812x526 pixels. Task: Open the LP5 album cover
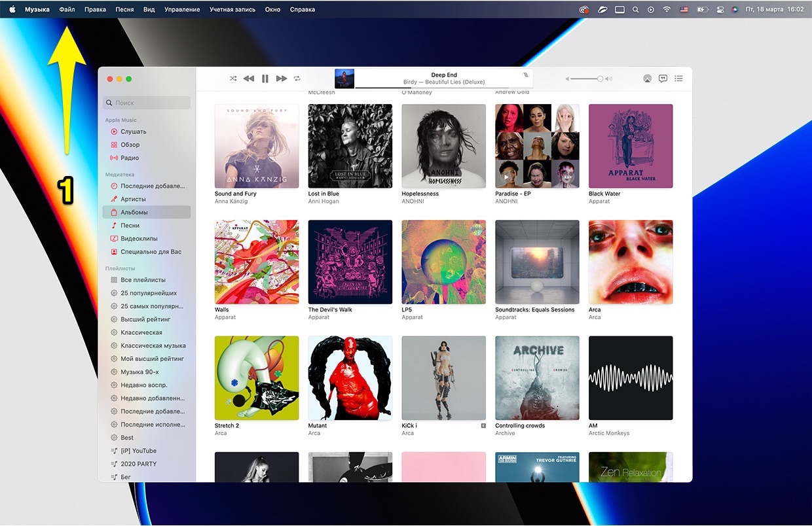point(444,262)
